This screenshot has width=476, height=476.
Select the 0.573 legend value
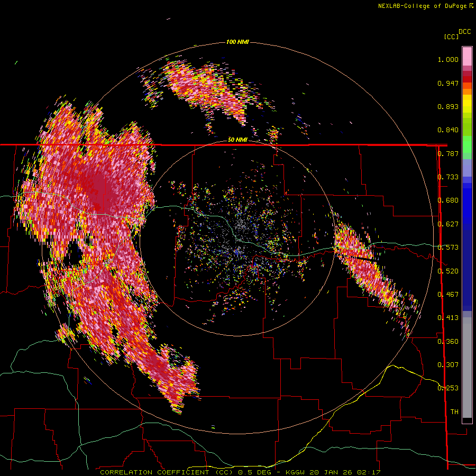click(x=448, y=248)
